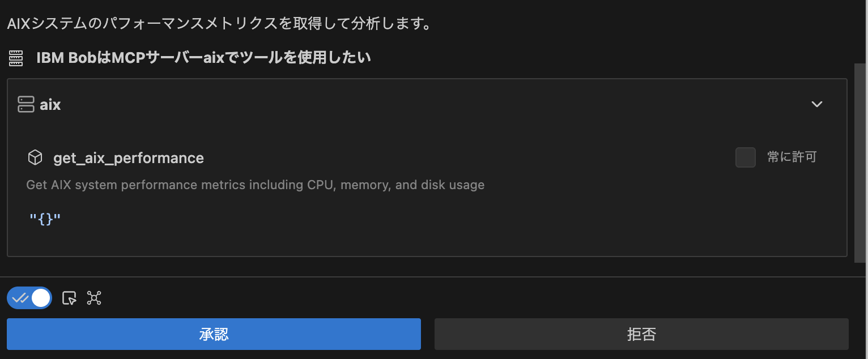Click the double-checkmark on the blue toggle
The height and width of the screenshot is (359, 868).
[20, 297]
